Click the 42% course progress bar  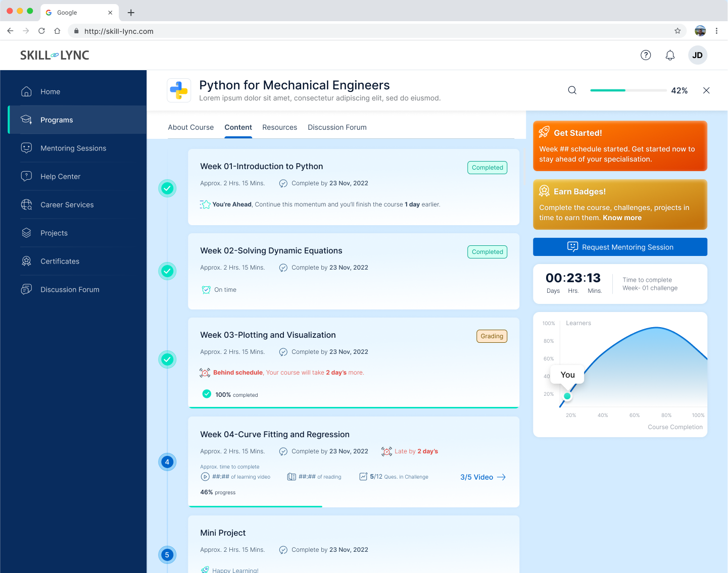(x=628, y=90)
